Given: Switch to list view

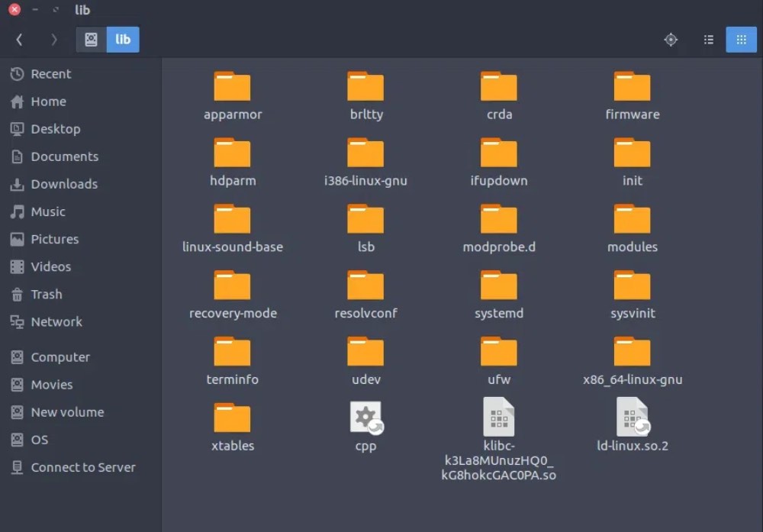Looking at the screenshot, I should click(708, 39).
